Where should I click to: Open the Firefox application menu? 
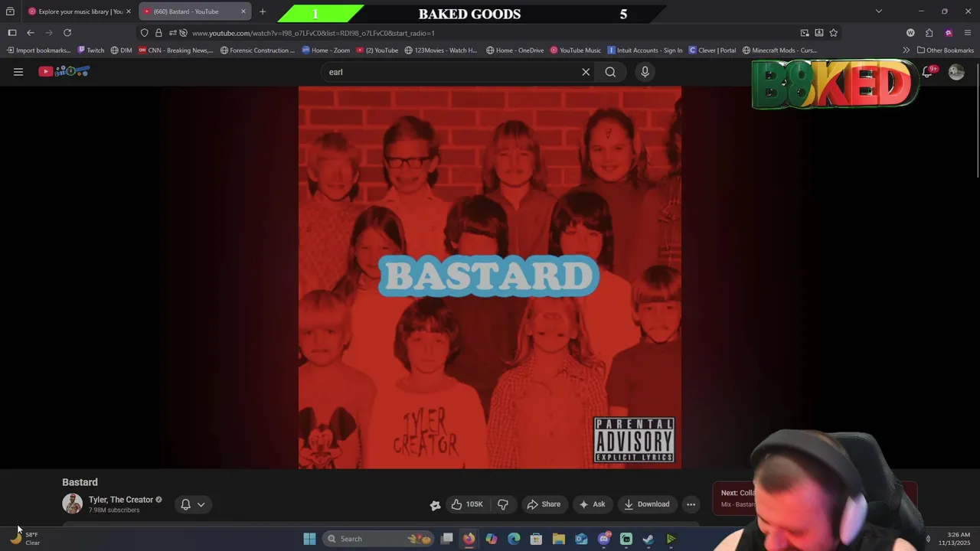(968, 33)
